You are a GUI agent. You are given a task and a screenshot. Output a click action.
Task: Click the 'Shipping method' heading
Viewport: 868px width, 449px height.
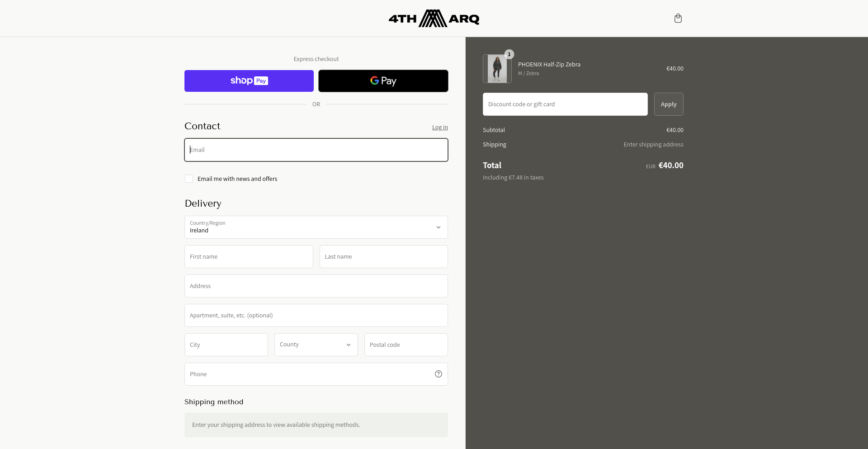(214, 402)
